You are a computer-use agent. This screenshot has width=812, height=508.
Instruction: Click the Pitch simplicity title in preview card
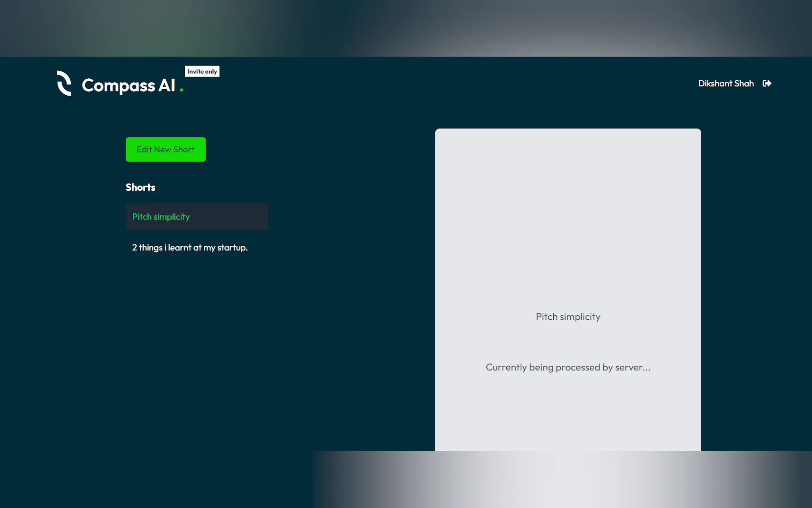568,316
